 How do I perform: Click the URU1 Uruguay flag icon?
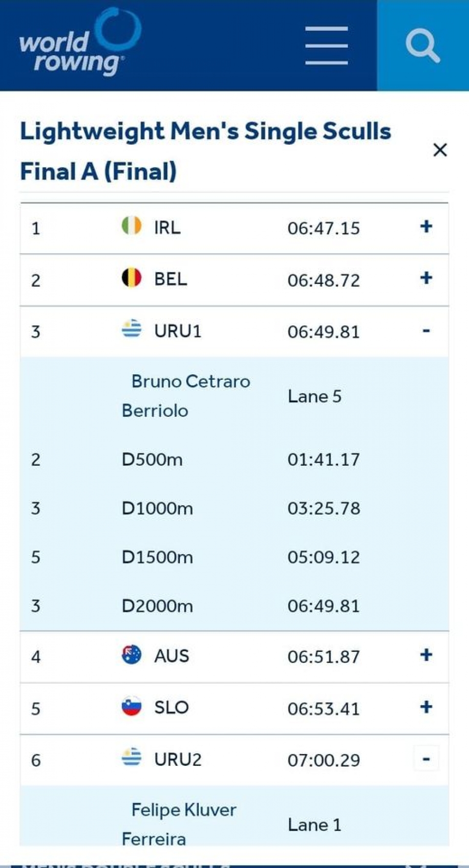click(x=131, y=329)
